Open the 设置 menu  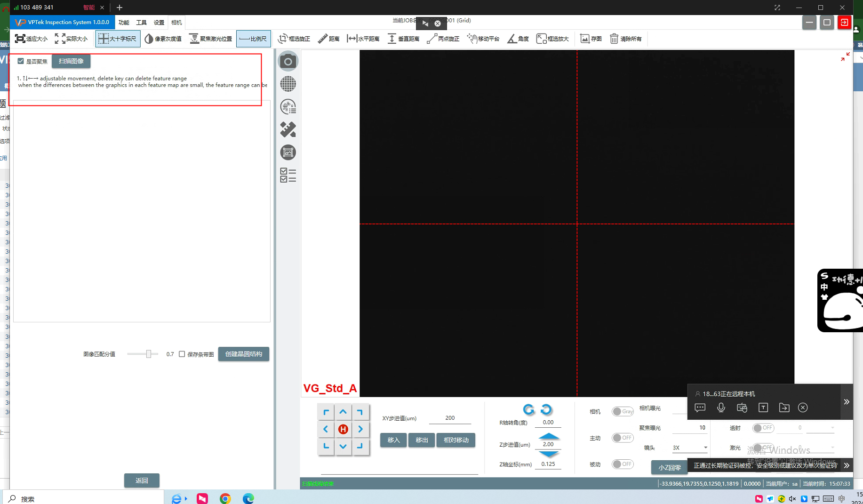point(159,23)
